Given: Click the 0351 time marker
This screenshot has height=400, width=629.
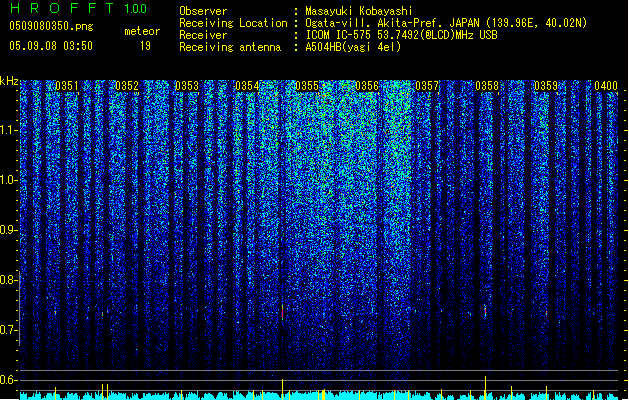Looking at the screenshot, I should (67, 86).
